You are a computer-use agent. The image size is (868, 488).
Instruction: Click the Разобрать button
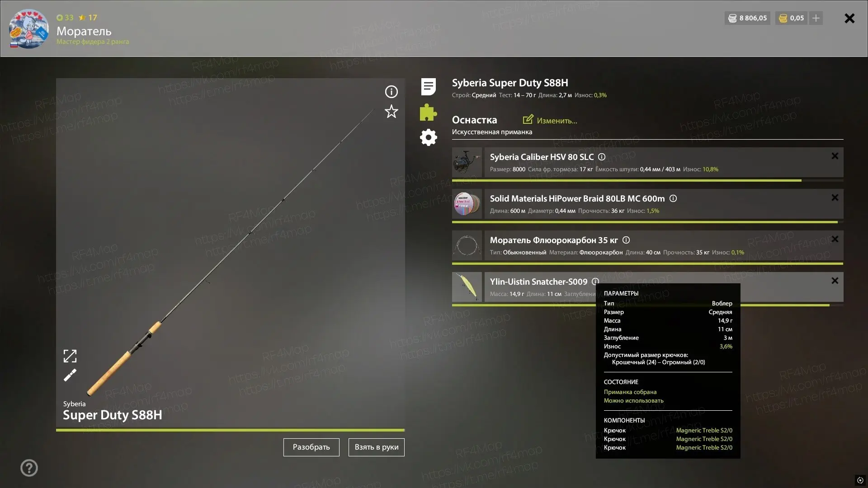tap(311, 447)
